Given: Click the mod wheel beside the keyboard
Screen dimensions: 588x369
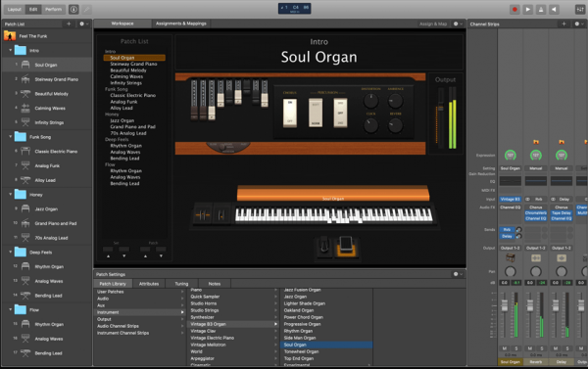Looking at the screenshot, I should tap(221, 214).
